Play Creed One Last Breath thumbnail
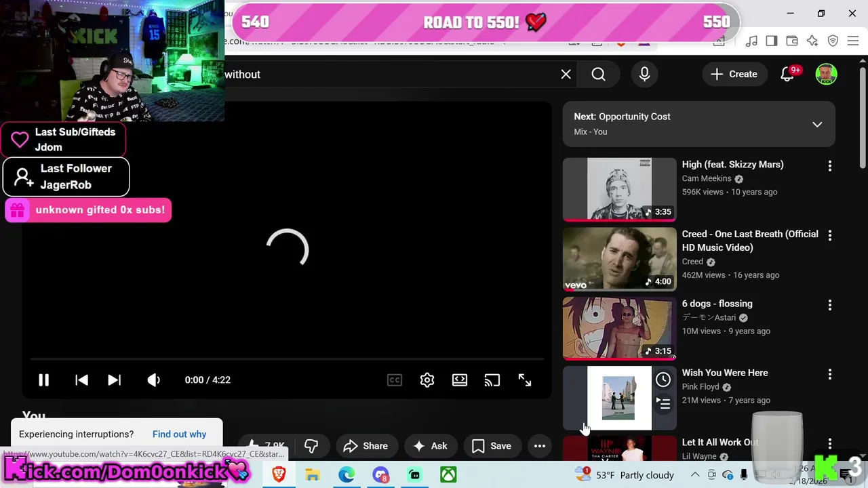The height and width of the screenshot is (488, 868). pyautogui.click(x=619, y=259)
